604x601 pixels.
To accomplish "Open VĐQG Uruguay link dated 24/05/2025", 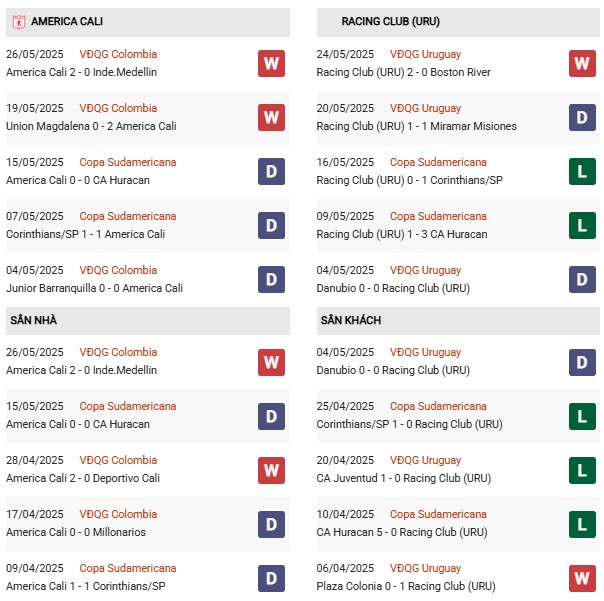I will [x=425, y=54].
